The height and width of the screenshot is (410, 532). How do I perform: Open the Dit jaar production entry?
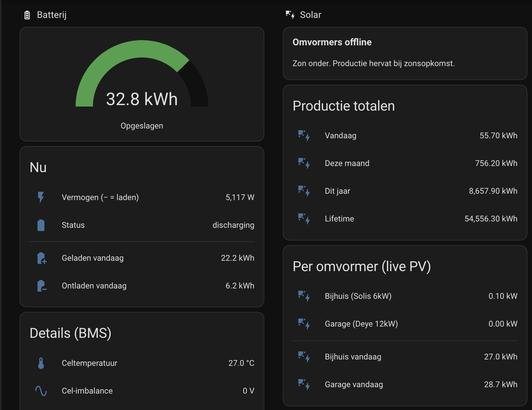tap(405, 191)
